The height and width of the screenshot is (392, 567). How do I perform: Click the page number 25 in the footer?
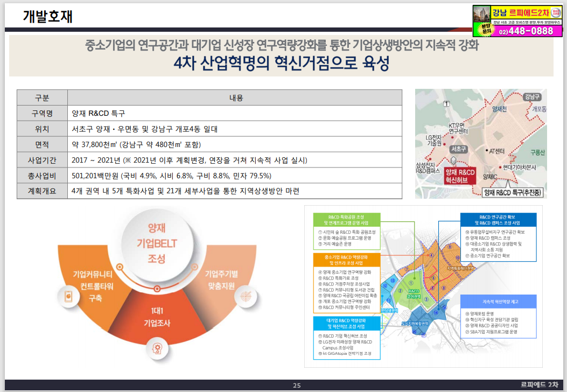[x=297, y=386]
